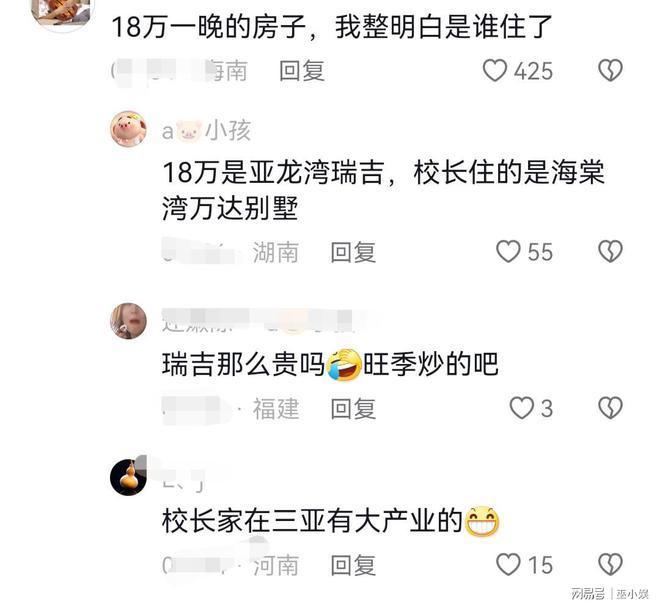Dislike the comment with 425 likes
Image resolution: width=660 pixels, height=606 pixels.
click(610, 70)
